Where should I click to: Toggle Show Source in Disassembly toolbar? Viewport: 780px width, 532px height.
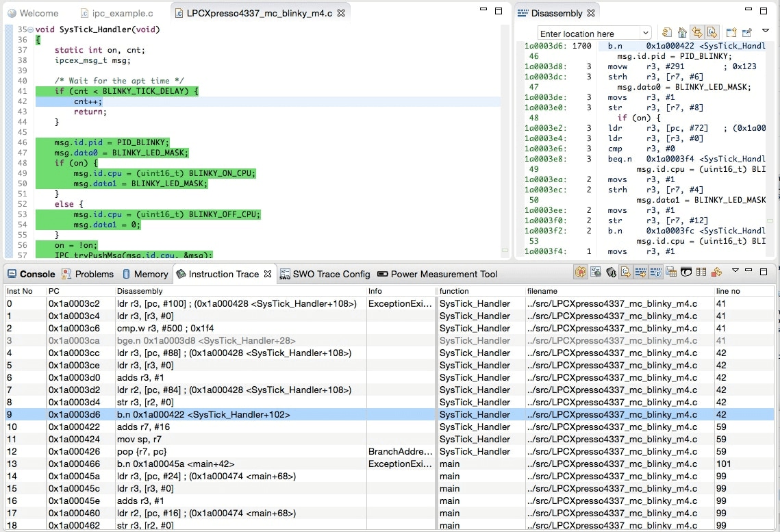click(x=712, y=33)
